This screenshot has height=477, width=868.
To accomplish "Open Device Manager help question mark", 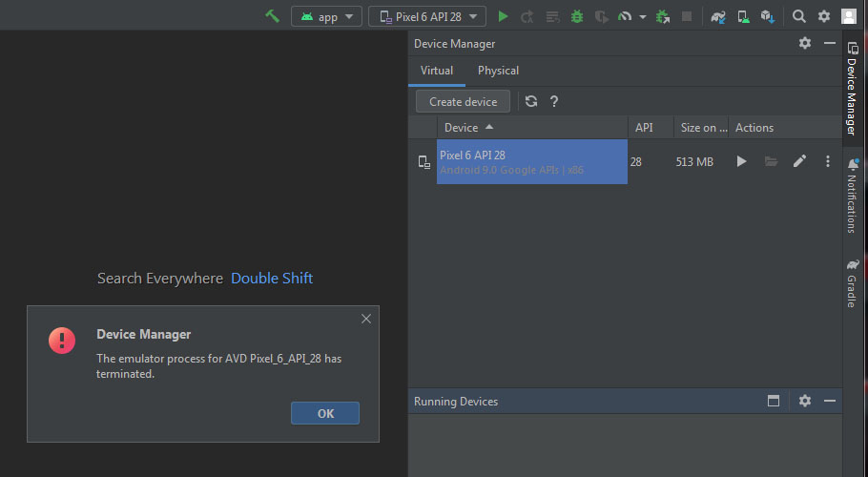I will [554, 101].
